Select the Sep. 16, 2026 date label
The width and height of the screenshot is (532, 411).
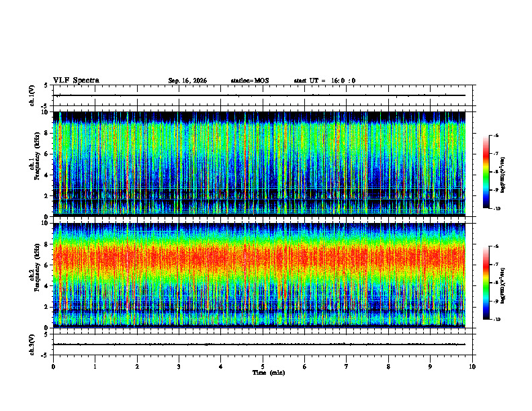187,81
